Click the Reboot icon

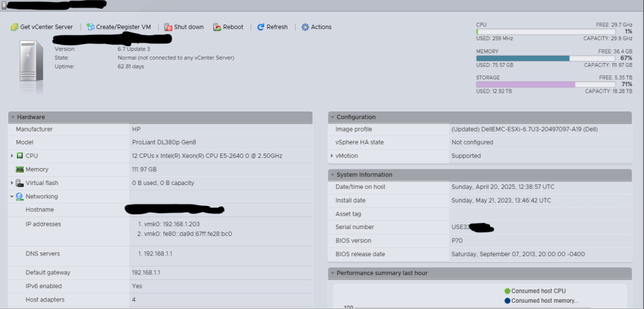217,27
